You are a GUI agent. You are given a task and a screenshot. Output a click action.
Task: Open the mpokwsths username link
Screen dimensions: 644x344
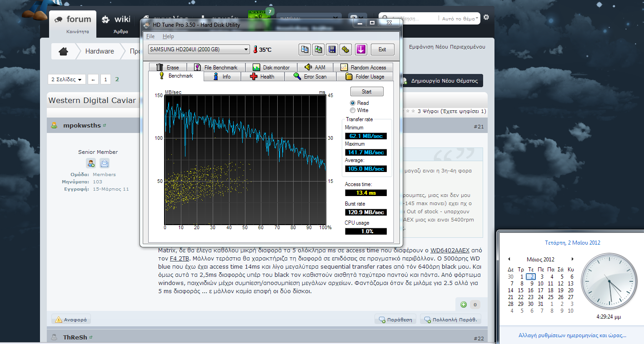coord(82,126)
